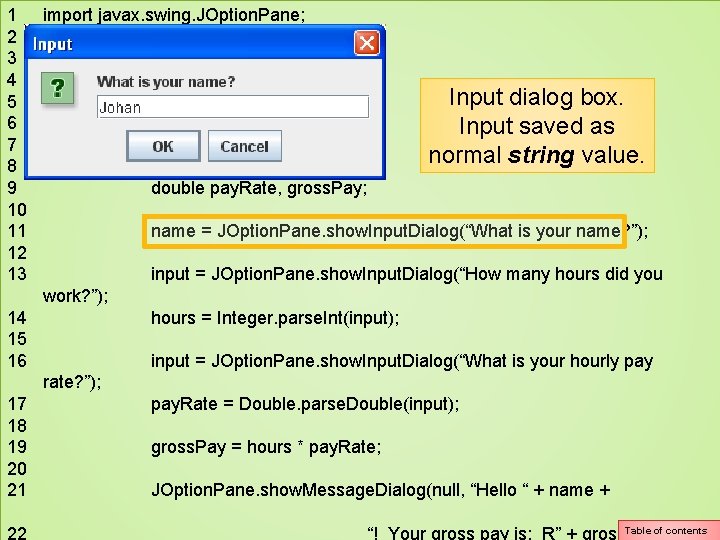Click the Input dialog title text
Viewport: 720px width, 540px height.
click(52, 44)
